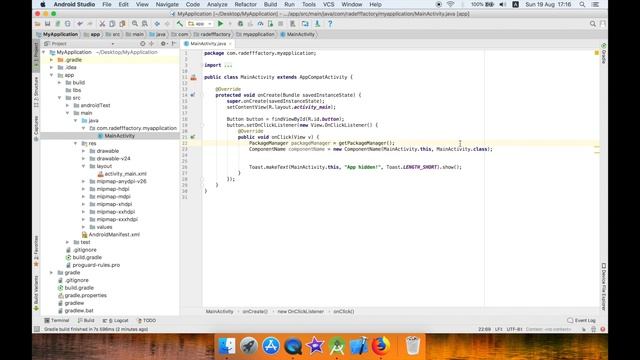Click the Help question mark icon
This screenshot has width=640, height=360.
click(x=330, y=24)
